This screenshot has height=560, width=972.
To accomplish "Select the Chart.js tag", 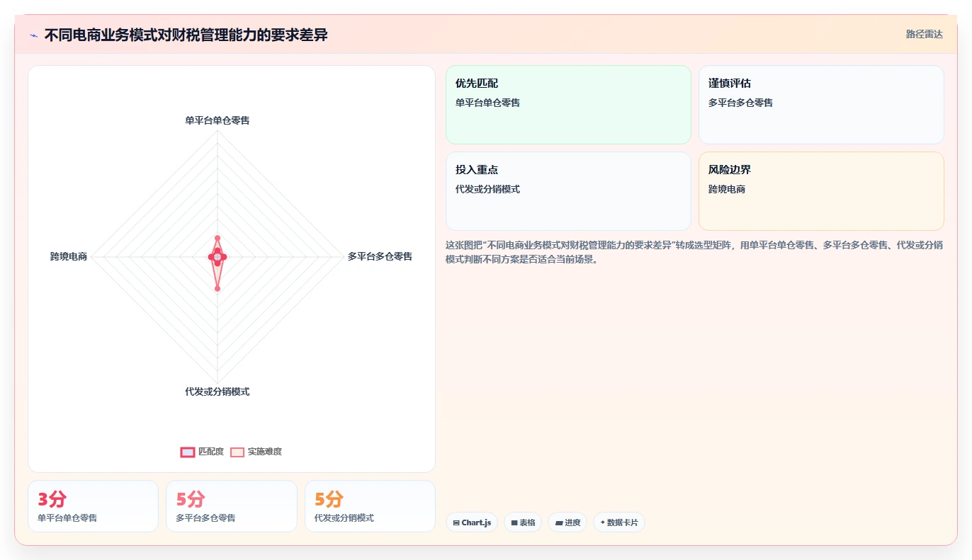I will 472,522.
